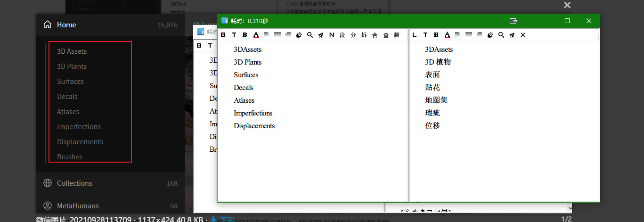
Task: Click the 翻 translate button
Action: 397,35
